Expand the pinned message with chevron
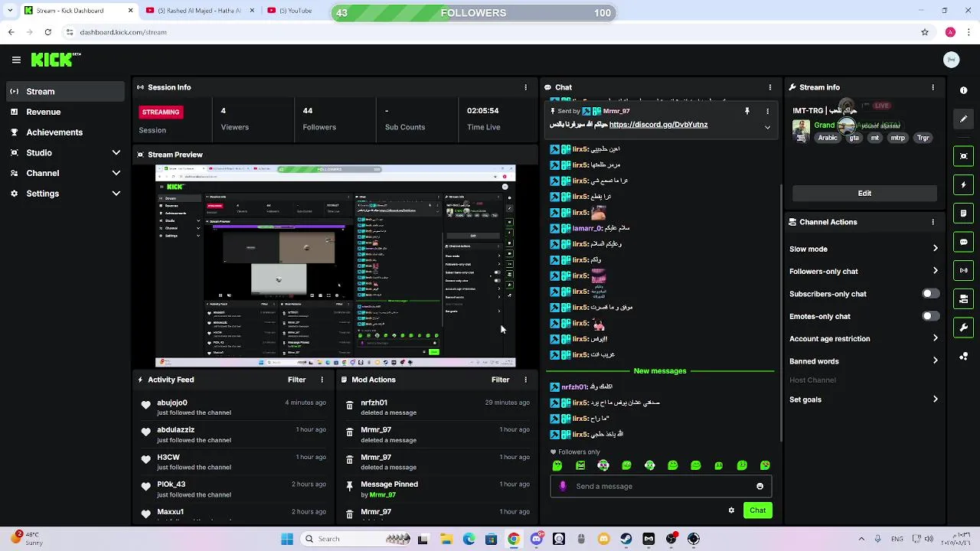Viewport: 980px width, 551px height. tap(767, 127)
